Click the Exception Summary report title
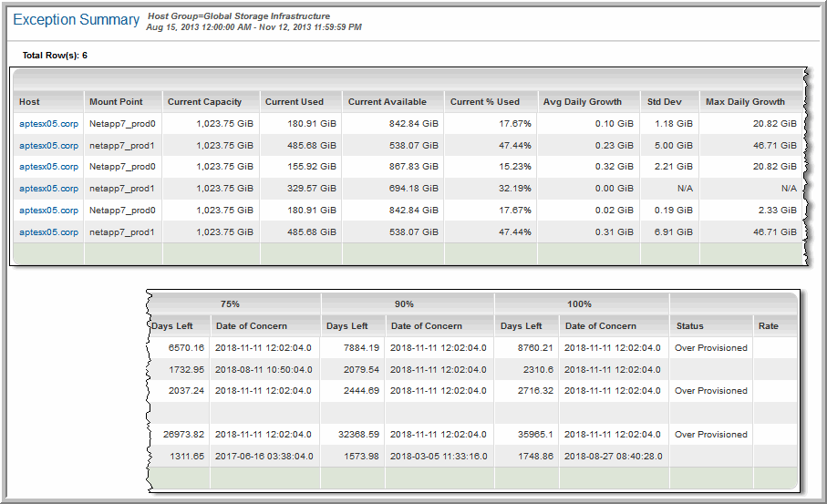The image size is (827, 504). 76,20
